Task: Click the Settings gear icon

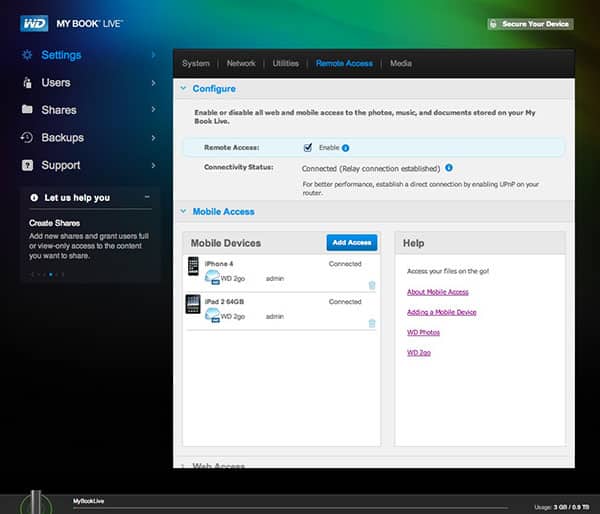Action: [27, 55]
